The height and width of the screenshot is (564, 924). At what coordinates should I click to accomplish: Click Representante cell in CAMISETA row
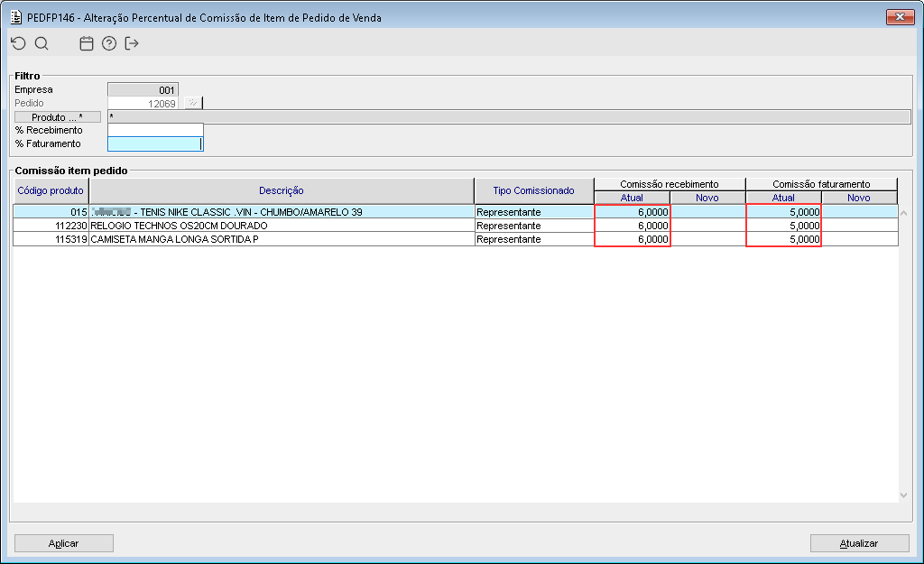(x=534, y=239)
